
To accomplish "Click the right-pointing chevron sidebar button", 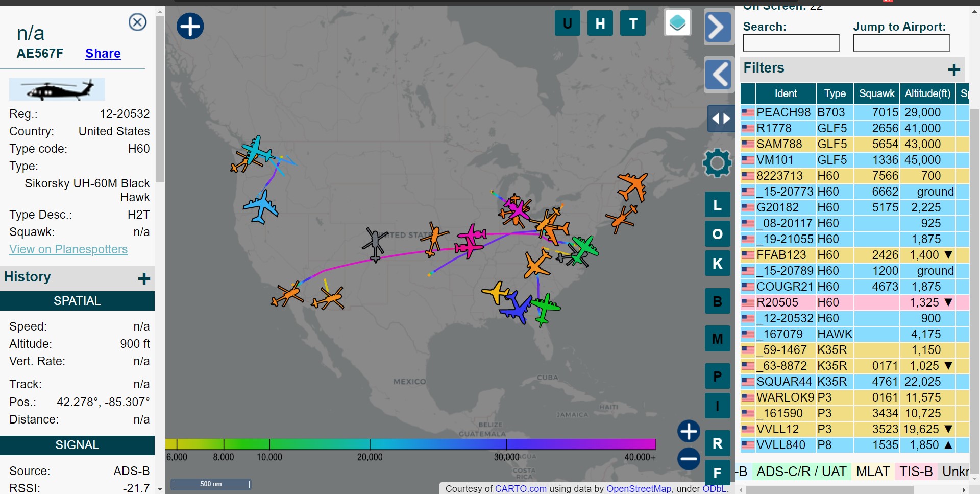I will click(718, 27).
